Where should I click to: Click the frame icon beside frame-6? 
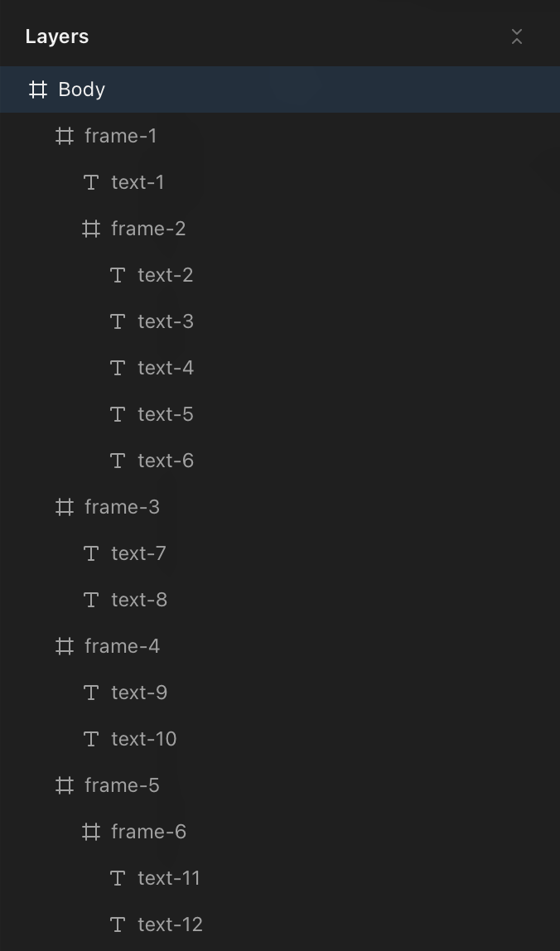91,832
